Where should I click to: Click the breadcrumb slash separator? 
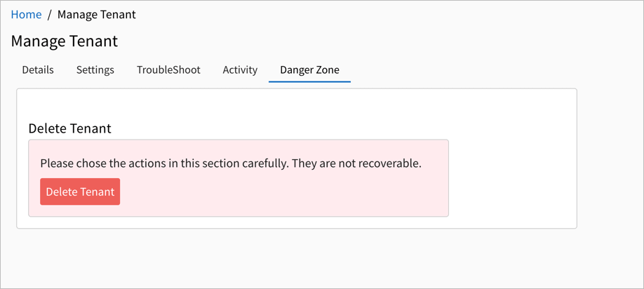[49, 15]
